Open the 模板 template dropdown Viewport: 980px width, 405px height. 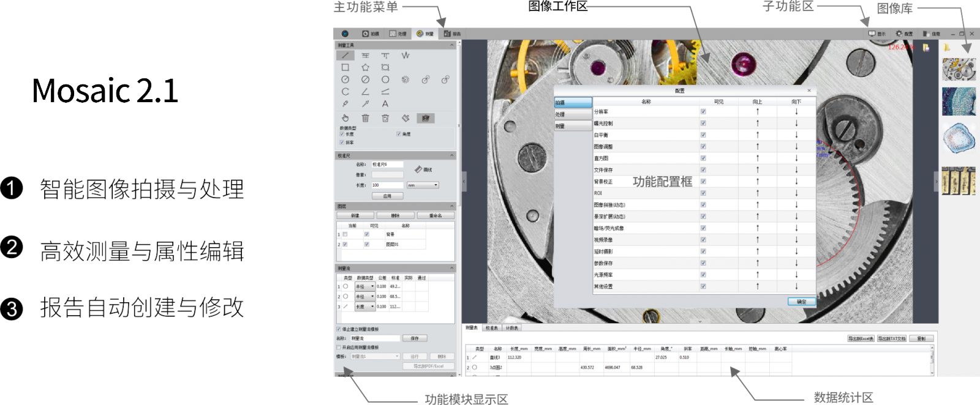coord(375,356)
